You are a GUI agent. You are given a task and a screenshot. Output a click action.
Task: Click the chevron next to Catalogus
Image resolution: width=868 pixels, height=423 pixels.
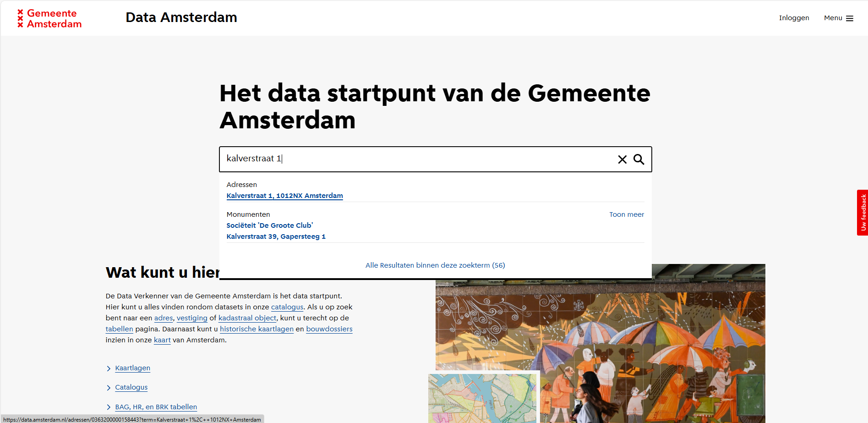click(109, 388)
